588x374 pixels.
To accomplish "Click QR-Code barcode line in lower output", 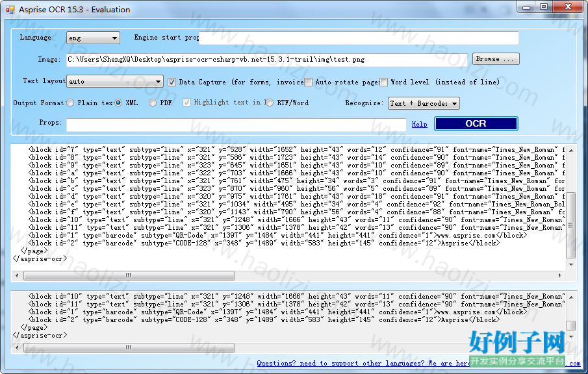I will (x=277, y=312).
